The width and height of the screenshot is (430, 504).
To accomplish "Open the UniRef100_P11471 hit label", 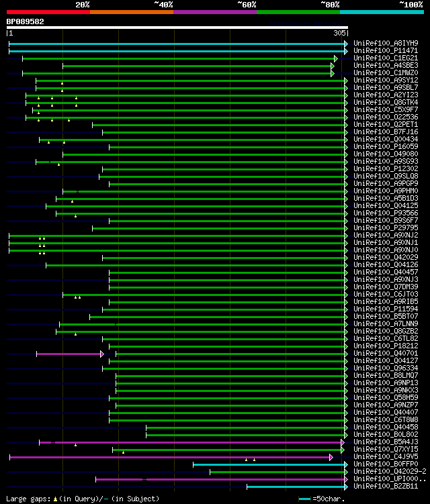I will tap(386, 50).
